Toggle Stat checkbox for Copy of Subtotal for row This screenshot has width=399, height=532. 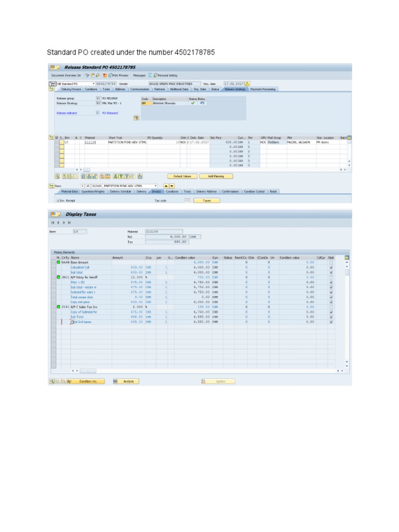tap(331, 312)
